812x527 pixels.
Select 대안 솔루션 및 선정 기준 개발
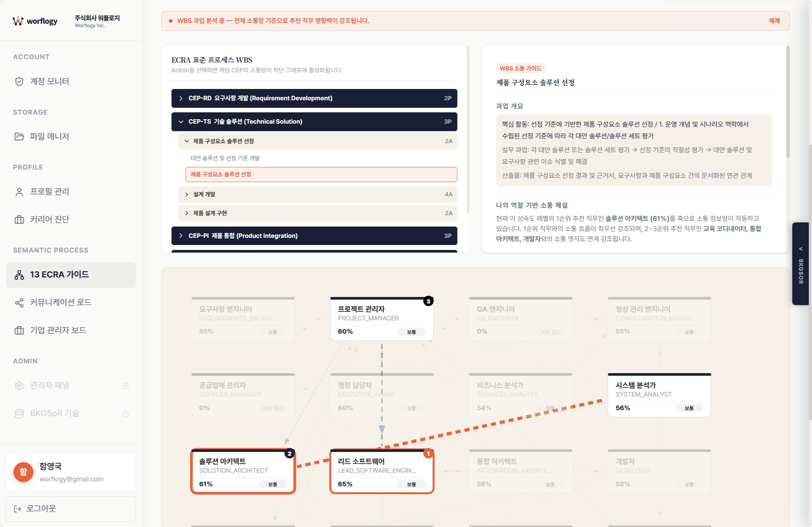(225, 158)
